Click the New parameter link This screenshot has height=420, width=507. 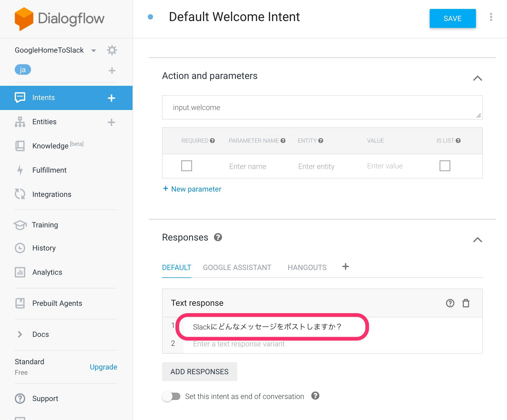pos(192,189)
